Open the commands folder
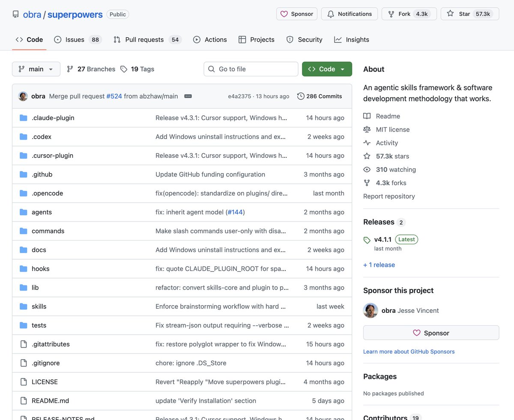514x420 pixels. point(48,231)
